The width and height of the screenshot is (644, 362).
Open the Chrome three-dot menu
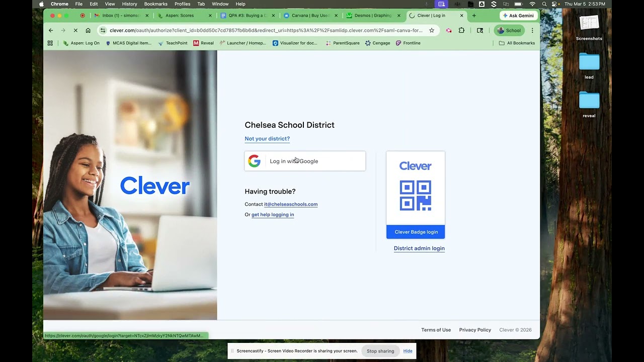(x=532, y=30)
